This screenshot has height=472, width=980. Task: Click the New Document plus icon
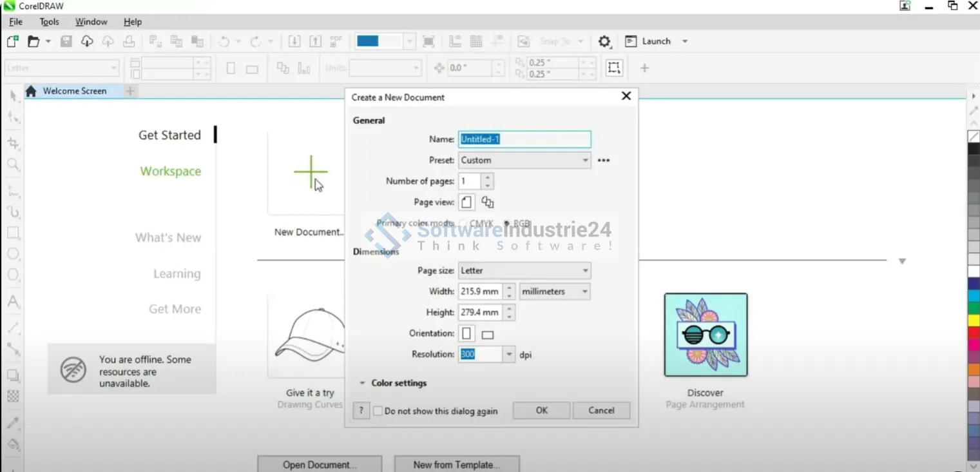(311, 172)
